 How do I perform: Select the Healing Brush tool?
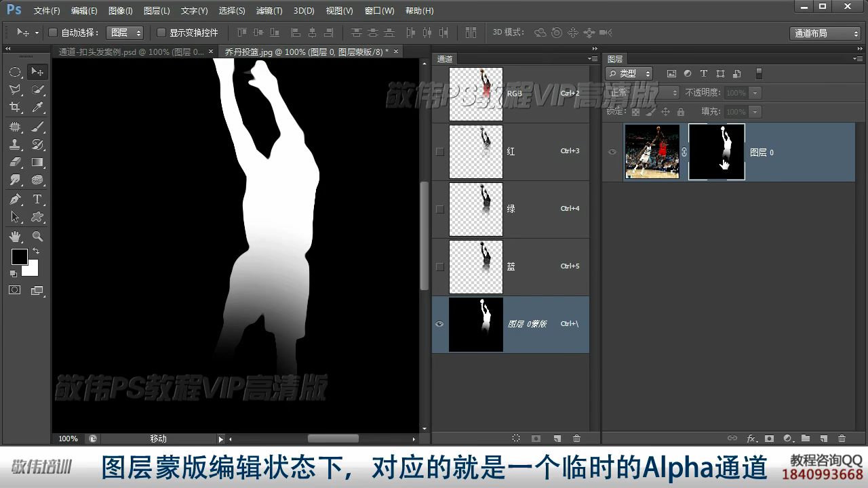[15, 127]
